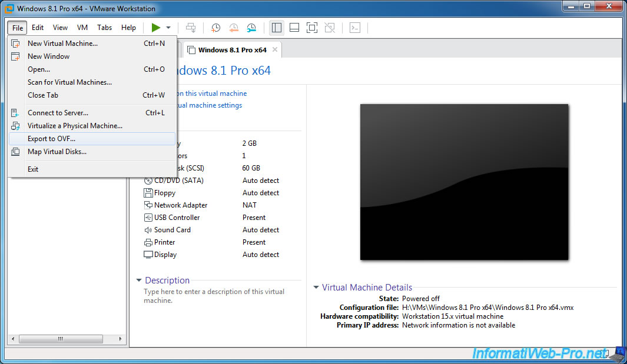The height and width of the screenshot is (364, 627).
Task: Click the Configuration file path text
Action: click(488, 308)
